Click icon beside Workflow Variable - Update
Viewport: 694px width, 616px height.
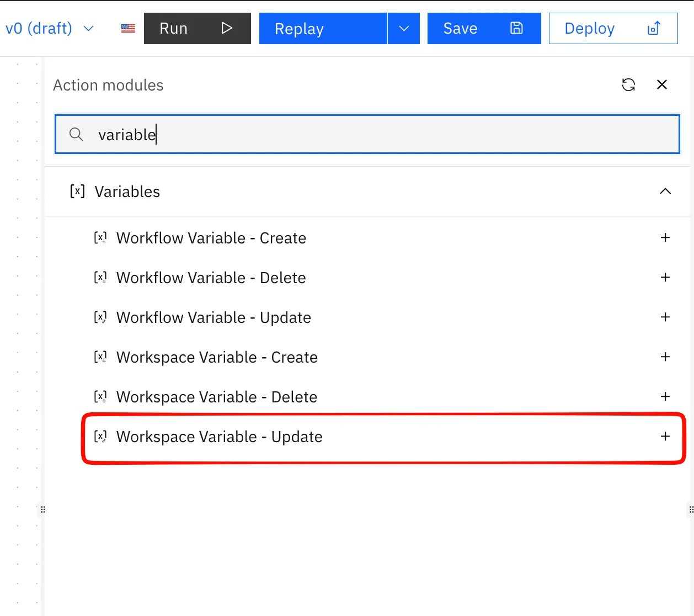[x=100, y=317]
